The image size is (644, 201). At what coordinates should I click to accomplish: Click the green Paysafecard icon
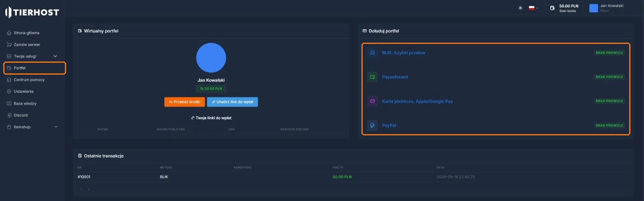point(372,77)
